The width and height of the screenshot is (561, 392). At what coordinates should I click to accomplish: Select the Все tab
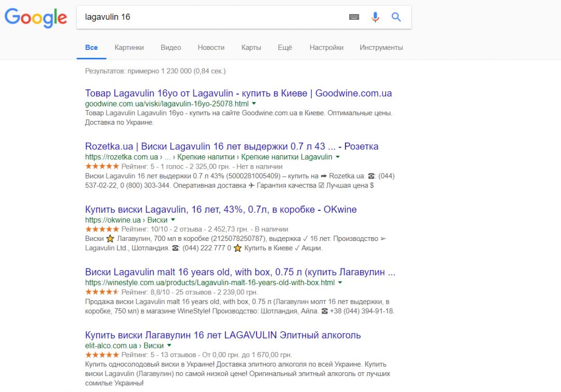(x=91, y=48)
